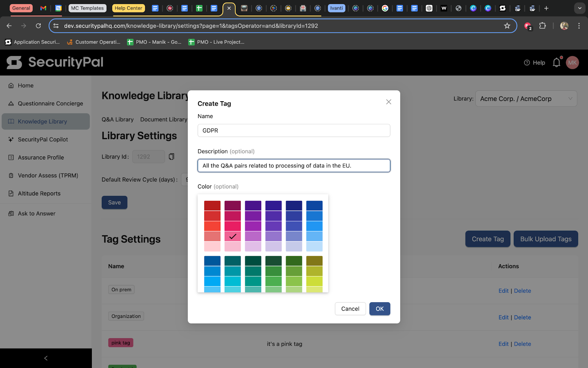Go back in browser history
Screen dimensions: 588x368
pyautogui.click(x=9, y=26)
